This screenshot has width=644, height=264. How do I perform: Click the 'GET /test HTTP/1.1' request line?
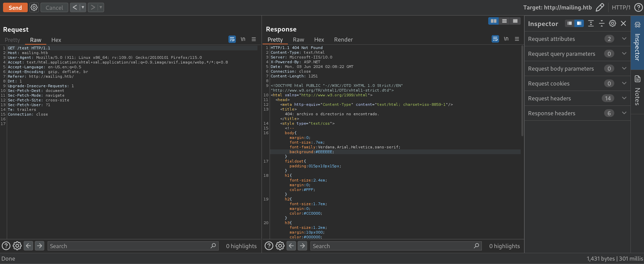pos(29,48)
